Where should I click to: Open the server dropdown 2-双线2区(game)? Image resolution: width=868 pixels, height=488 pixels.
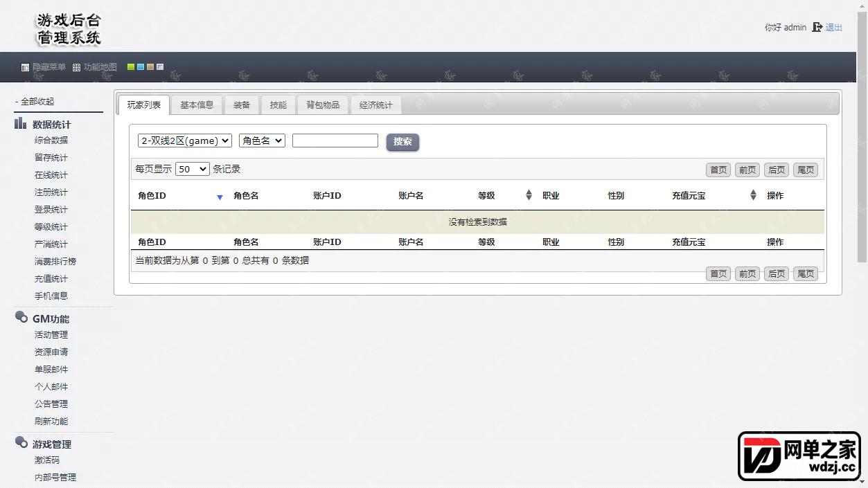click(x=185, y=141)
